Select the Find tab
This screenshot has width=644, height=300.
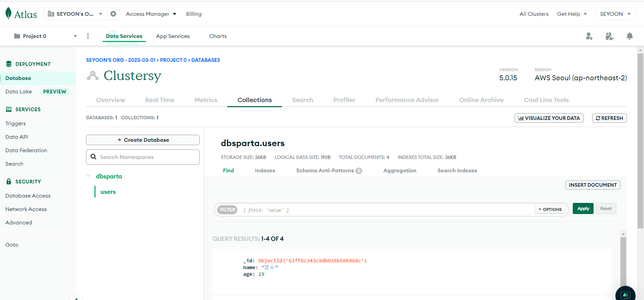pyautogui.click(x=228, y=170)
